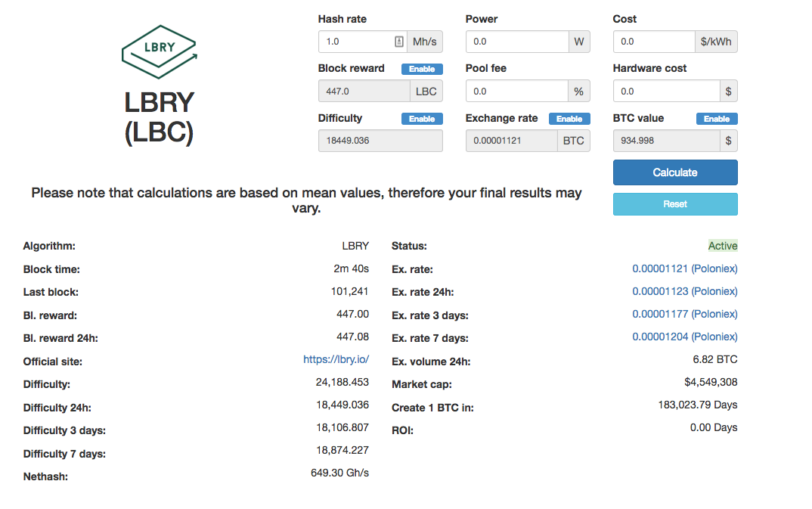
Task: Click the Difficulty value 24,188.453
Action: click(x=342, y=382)
